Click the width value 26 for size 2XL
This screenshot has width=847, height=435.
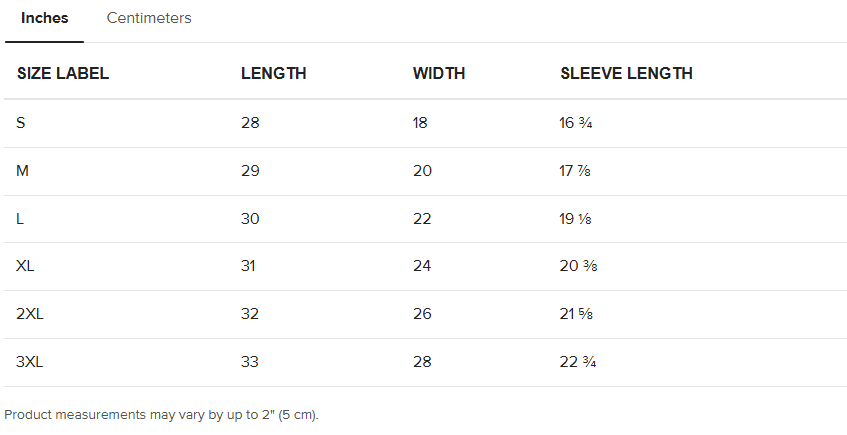422,314
